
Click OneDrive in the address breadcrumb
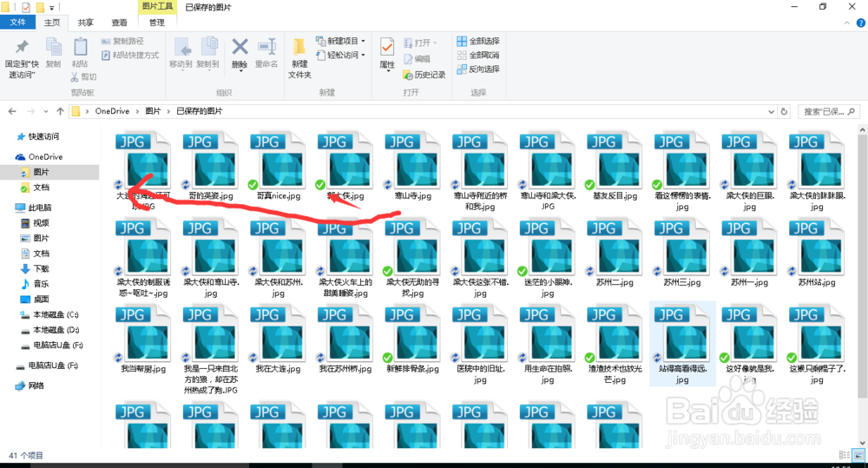pos(112,111)
